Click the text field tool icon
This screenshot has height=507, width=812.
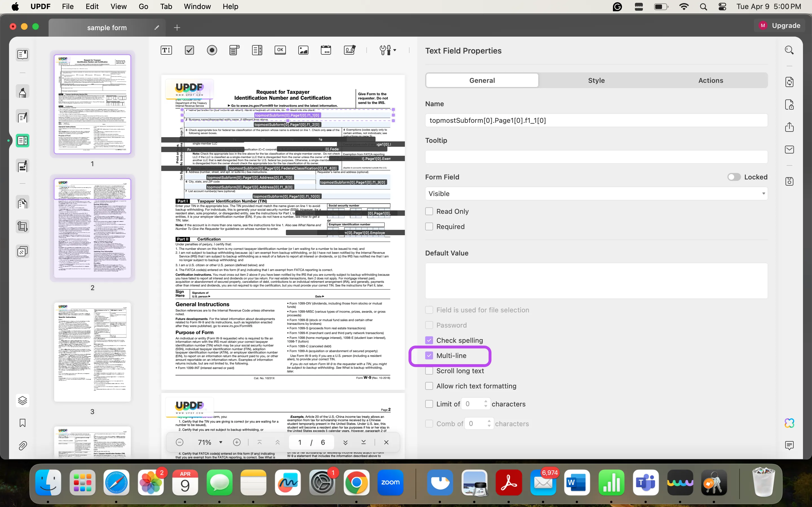[166, 50]
